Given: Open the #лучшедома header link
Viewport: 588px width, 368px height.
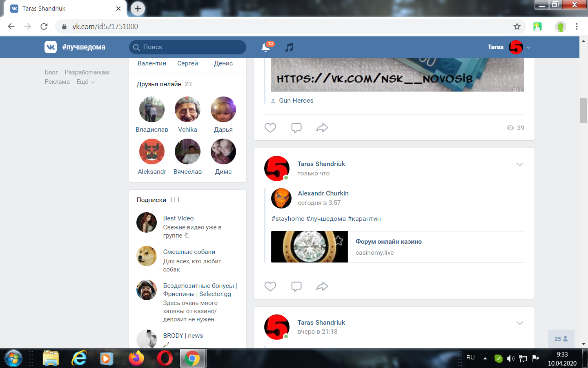Looking at the screenshot, I should (84, 47).
